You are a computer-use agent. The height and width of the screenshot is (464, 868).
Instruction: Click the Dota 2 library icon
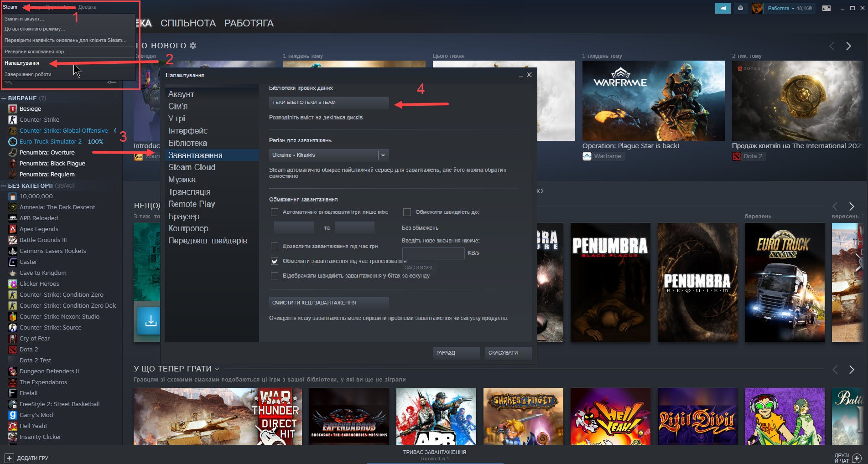coord(13,349)
